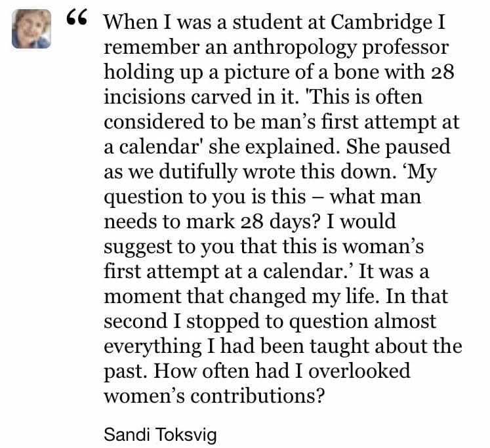The height and width of the screenshot is (448, 490).
Task: Click the word 'stopped' in the quote
Action: click(x=223, y=321)
